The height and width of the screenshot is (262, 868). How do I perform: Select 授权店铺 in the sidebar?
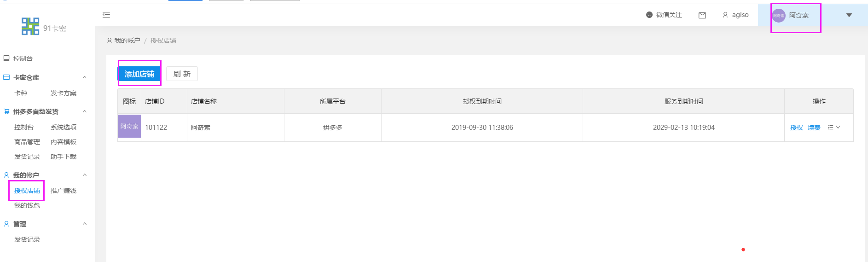coord(27,191)
